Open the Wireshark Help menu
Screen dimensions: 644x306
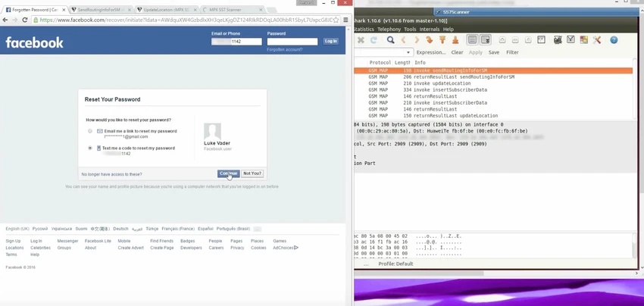pyautogui.click(x=448, y=30)
